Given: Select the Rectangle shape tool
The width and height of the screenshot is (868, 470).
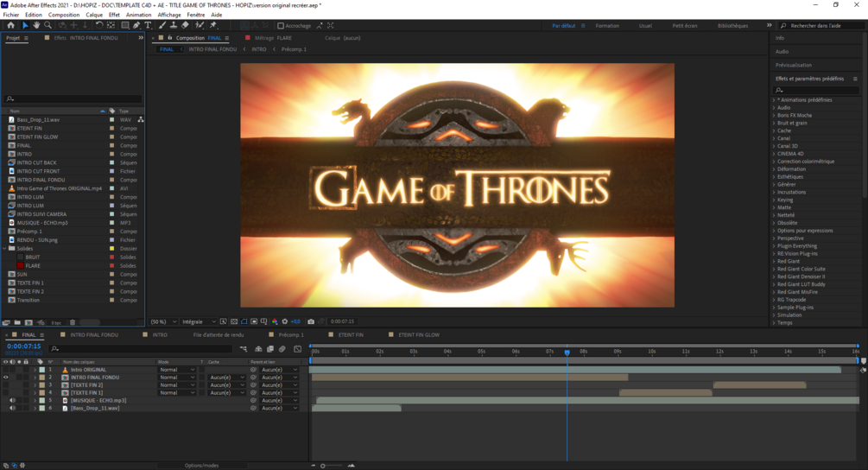Looking at the screenshot, I should tap(125, 25).
